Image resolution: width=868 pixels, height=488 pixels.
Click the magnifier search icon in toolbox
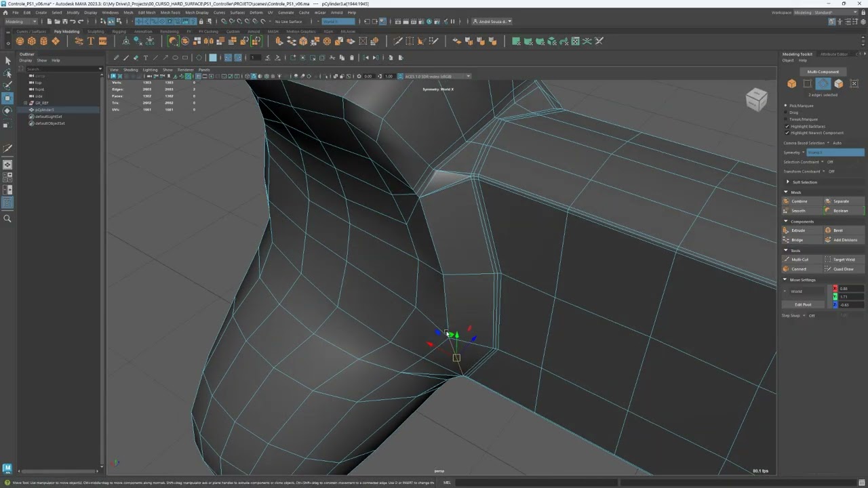click(x=7, y=218)
